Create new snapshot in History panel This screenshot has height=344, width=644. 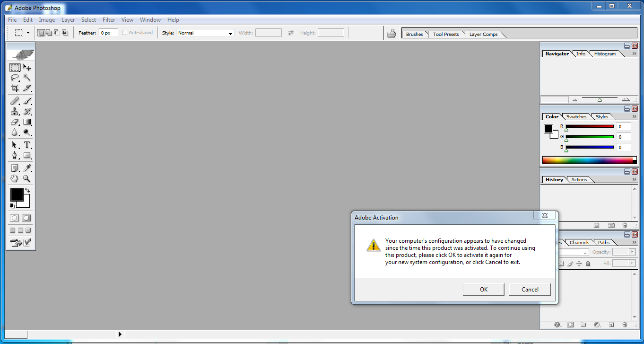[x=611, y=226]
